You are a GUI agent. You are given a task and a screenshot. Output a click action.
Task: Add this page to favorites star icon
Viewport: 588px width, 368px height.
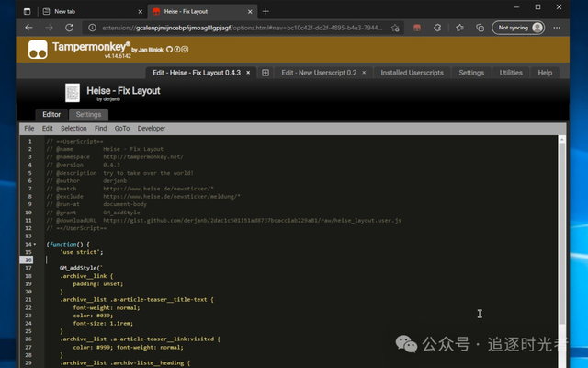click(395, 28)
